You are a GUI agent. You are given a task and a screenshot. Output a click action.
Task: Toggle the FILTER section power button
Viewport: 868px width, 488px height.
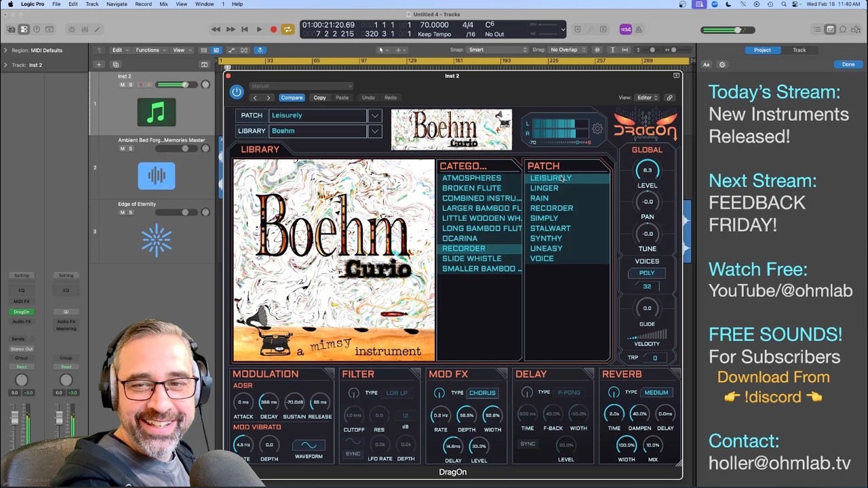[353, 393]
